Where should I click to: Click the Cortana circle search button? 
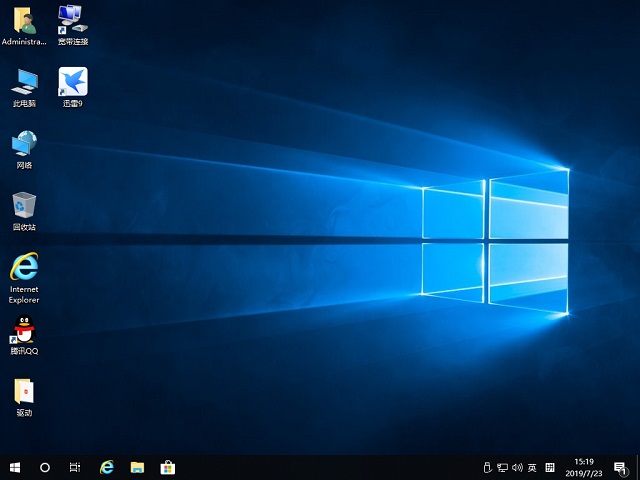tap(45, 467)
